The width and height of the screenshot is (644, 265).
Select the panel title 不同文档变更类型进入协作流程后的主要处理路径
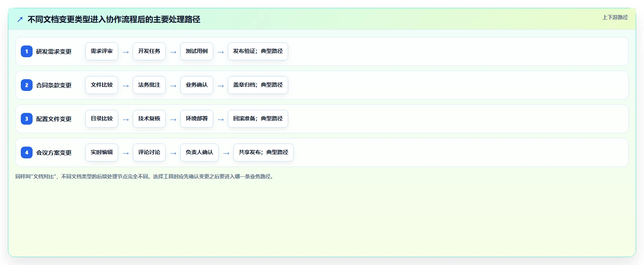114,19
